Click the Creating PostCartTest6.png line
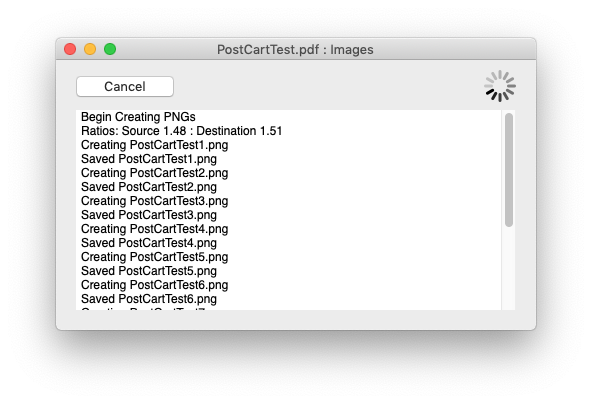This screenshot has height=404, width=592. click(154, 285)
